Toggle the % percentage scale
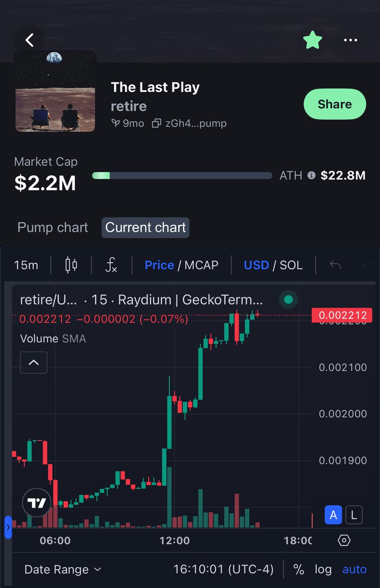Image resolution: width=380 pixels, height=588 pixels. click(x=298, y=569)
